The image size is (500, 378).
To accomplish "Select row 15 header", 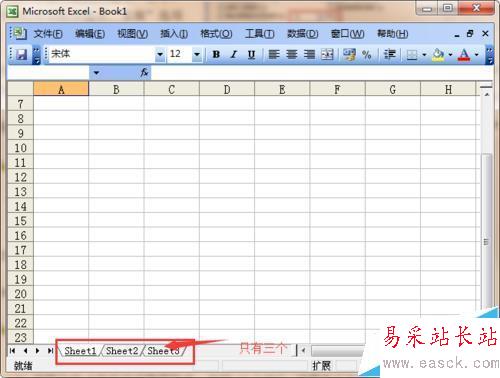I will point(20,221).
